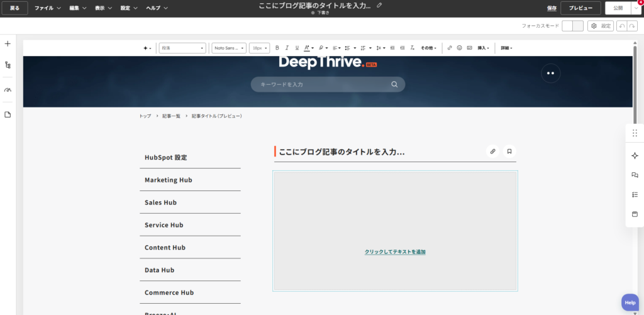
Task: Open the optimization gauge icon in sidebar
Action: point(8,90)
